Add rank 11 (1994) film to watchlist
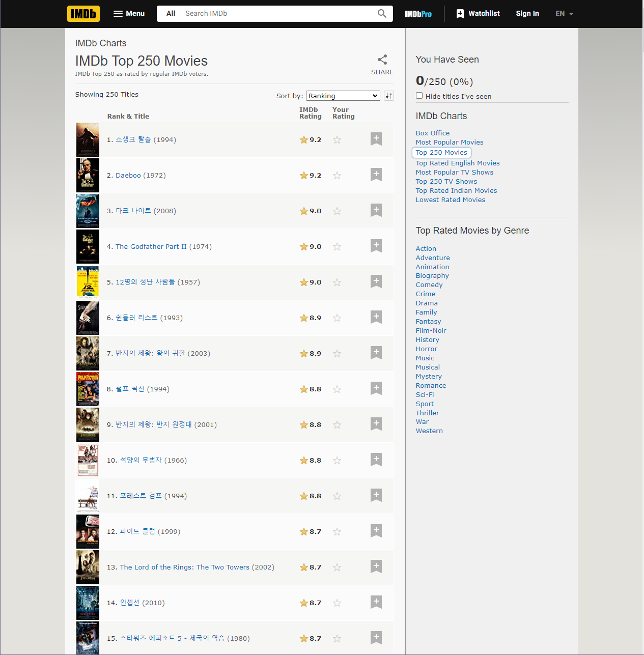The height and width of the screenshot is (655, 644). point(376,495)
